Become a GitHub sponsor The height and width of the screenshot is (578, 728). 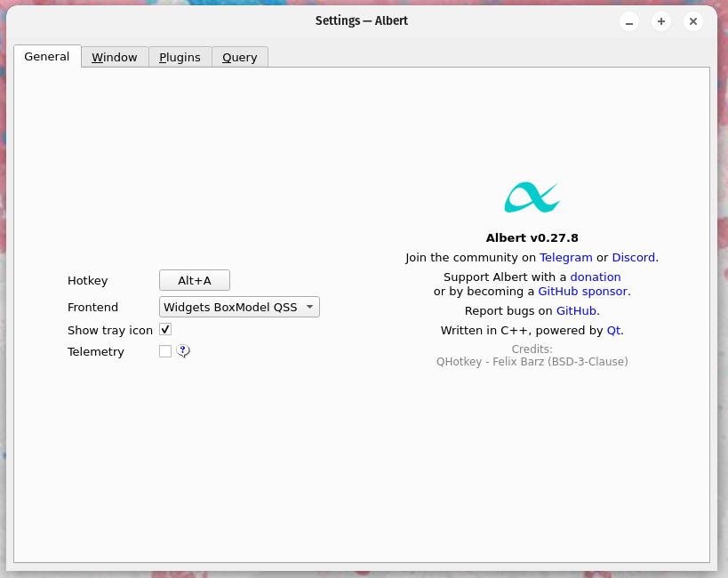click(x=582, y=291)
